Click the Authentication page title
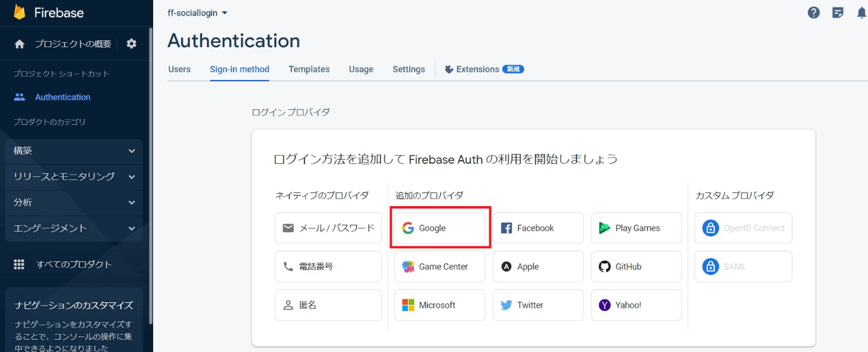868x352 pixels. 234,41
